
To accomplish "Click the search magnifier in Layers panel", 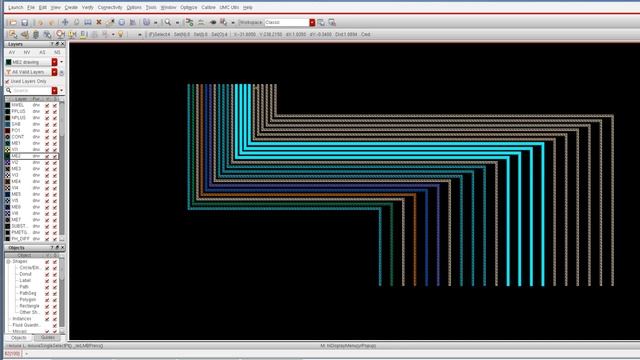I will (9, 90).
